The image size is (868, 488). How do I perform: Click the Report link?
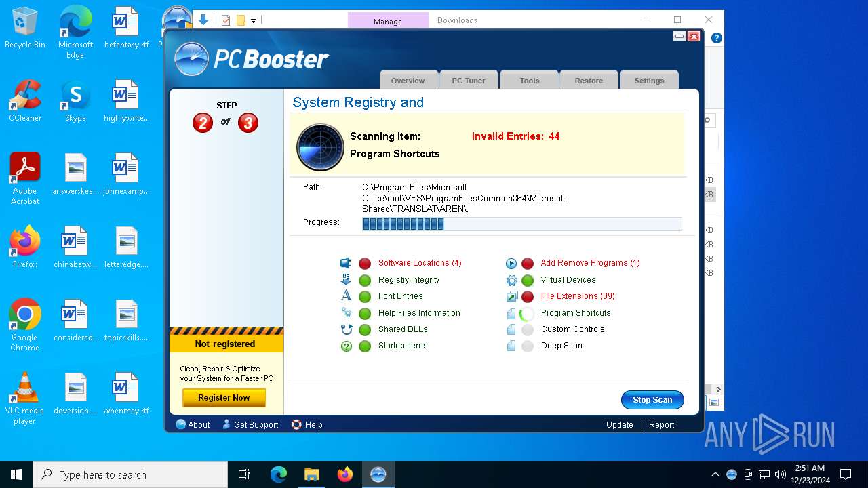click(661, 425)
